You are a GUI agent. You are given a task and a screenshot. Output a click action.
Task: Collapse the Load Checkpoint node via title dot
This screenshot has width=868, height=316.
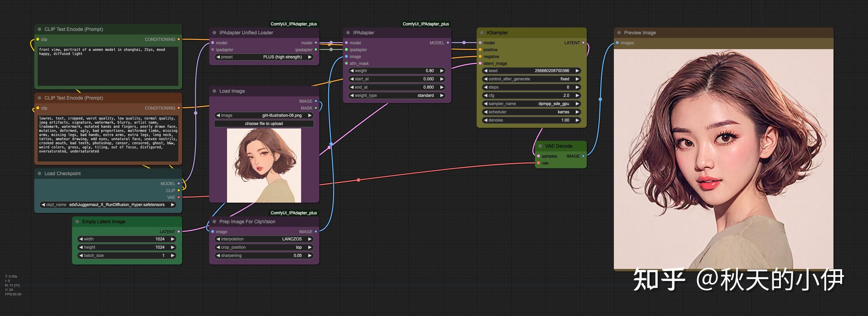click(39, 173)
